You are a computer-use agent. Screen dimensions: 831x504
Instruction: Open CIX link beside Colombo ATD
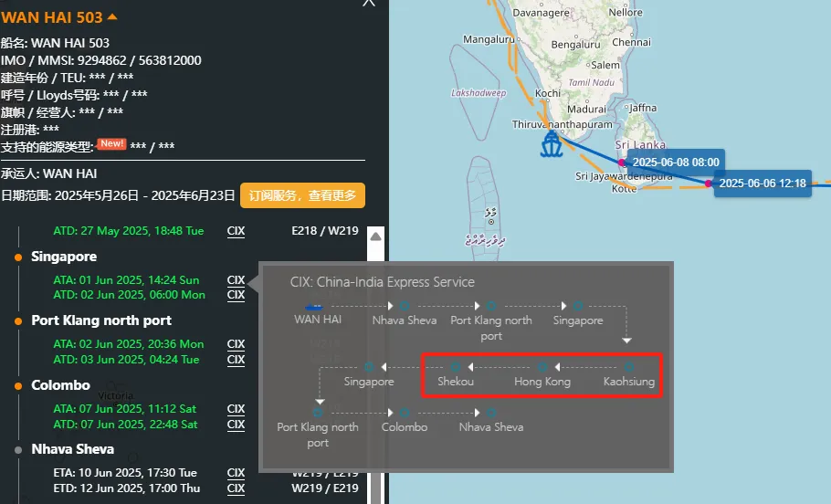pos(236,424)
